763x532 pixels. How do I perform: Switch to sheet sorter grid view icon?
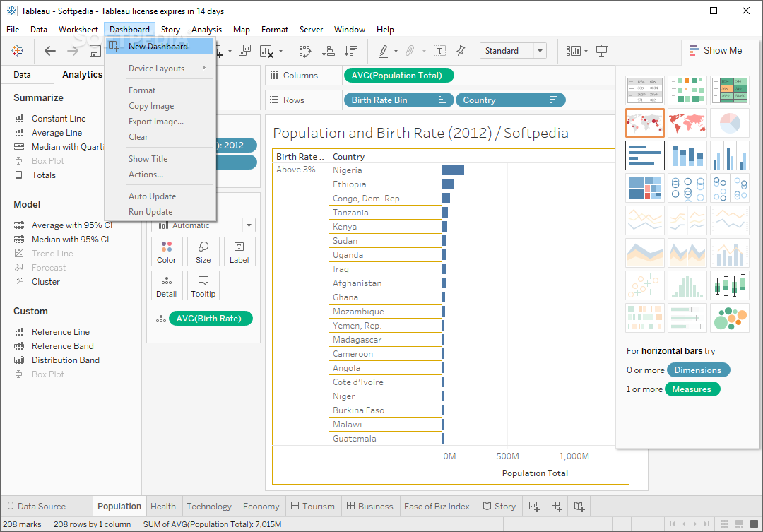725,524
